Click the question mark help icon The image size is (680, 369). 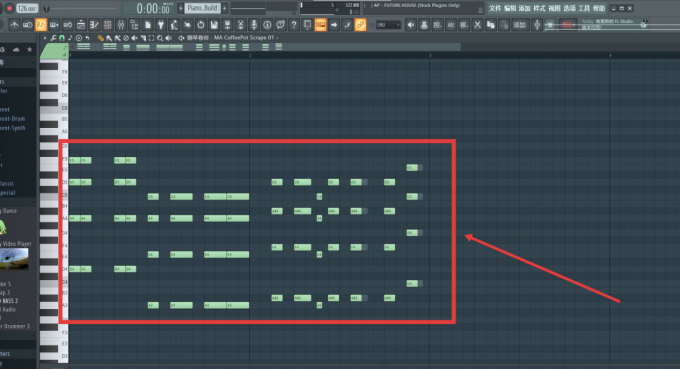pos(294,25)
